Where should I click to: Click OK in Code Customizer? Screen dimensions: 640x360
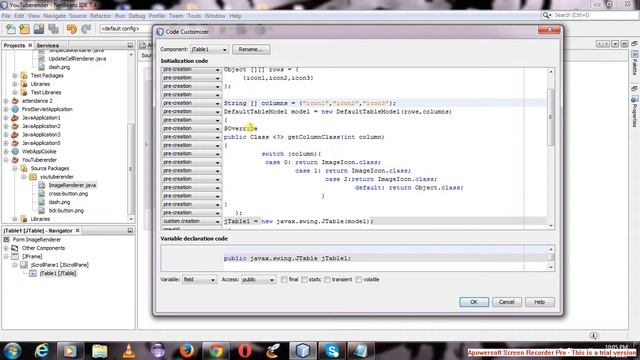474,302
